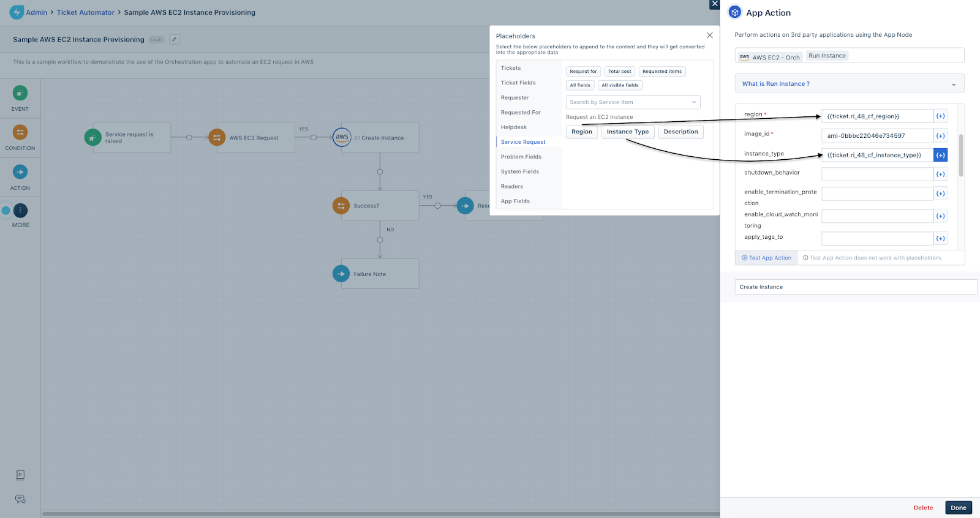
Task: Insert the 'Total cost' placeholder
Action: pyautogui.click(x=619, y=72)
